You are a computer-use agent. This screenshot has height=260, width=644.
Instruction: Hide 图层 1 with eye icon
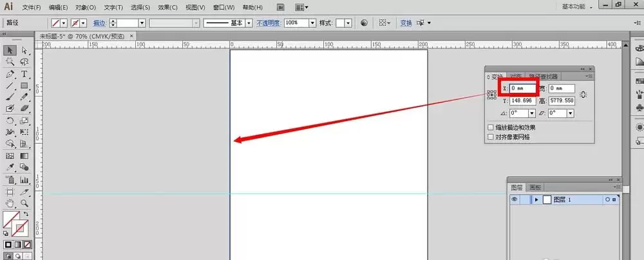(514, 199)
